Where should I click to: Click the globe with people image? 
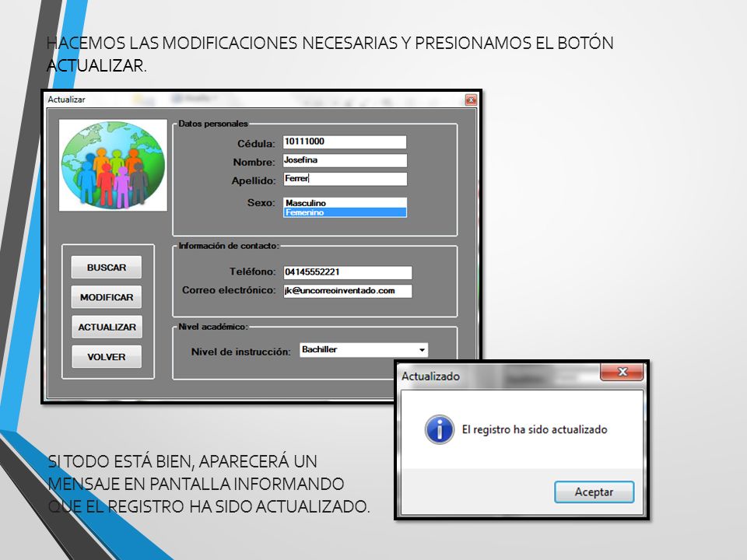tap(113, 165)
